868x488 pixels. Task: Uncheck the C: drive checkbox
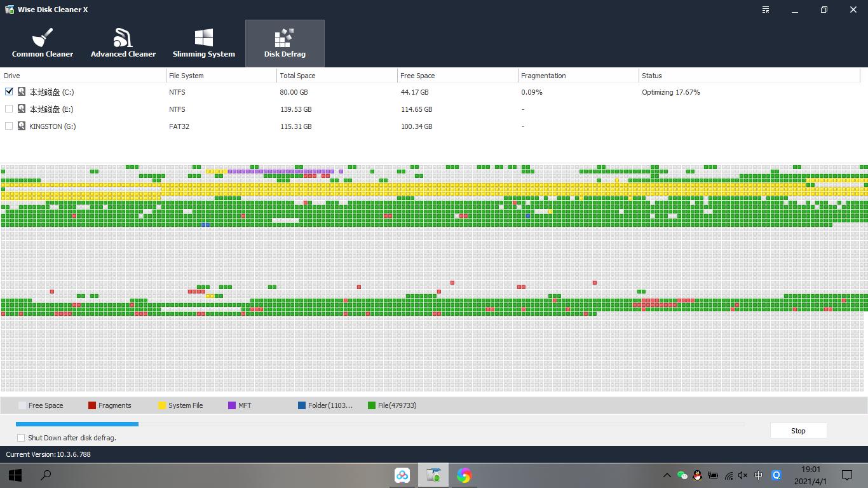[9, 91]
